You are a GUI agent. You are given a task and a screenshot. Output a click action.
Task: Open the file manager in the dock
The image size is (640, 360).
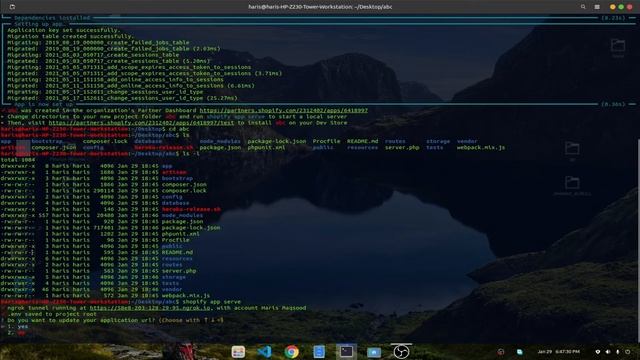(x=373, y=352)
